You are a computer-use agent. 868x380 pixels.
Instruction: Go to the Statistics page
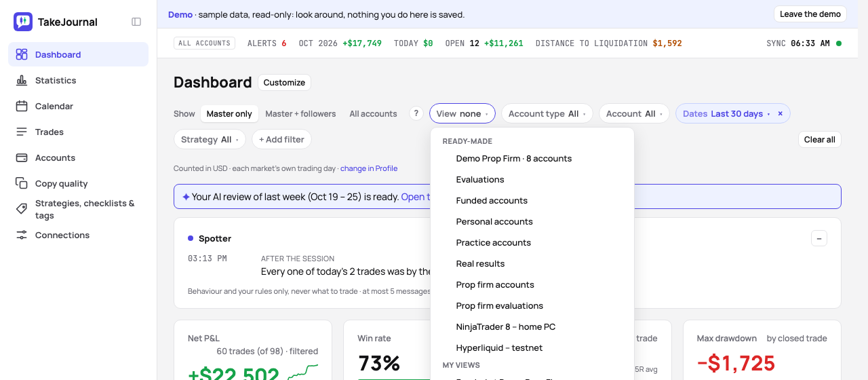[x=78, y=80]
